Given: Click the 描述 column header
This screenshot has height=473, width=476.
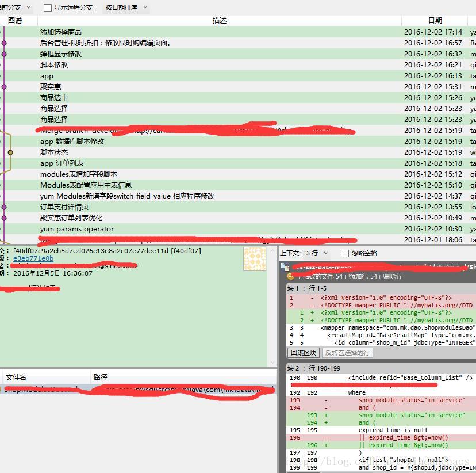Looking at the screenshot, I should pyautogui.click(x=220, y=21).
